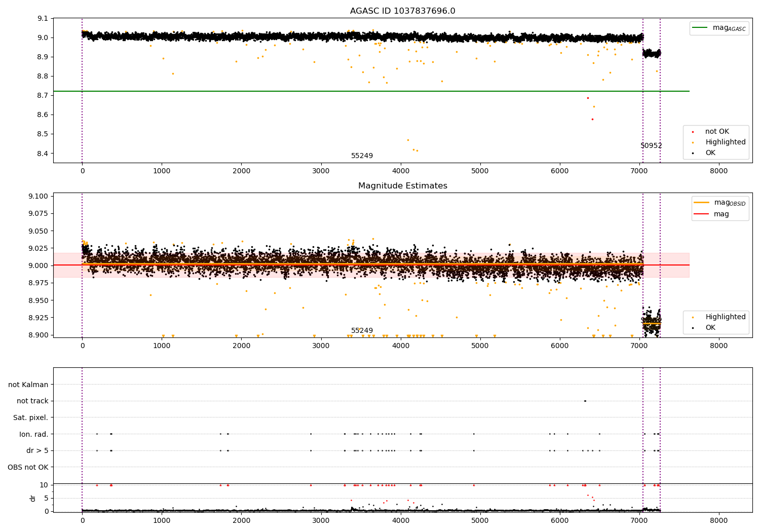Click the 'dr' axis label in bottom plot
This screenshot has width=760, height=532.
click(33, 498)
